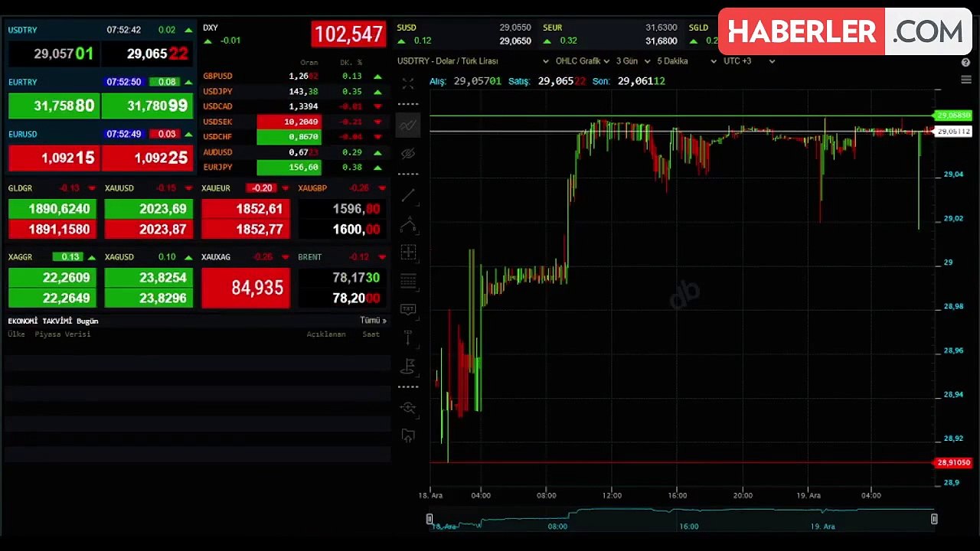Screen dimensions: 980x551
Task: Click the red down arrow beside BRENT
Action: [x=381, y=257]
